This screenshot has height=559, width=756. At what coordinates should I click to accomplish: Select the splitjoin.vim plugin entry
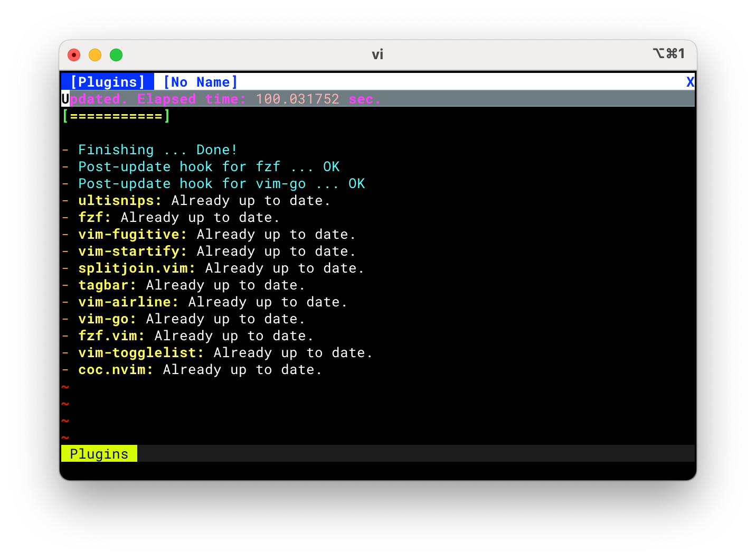(213, 268)
